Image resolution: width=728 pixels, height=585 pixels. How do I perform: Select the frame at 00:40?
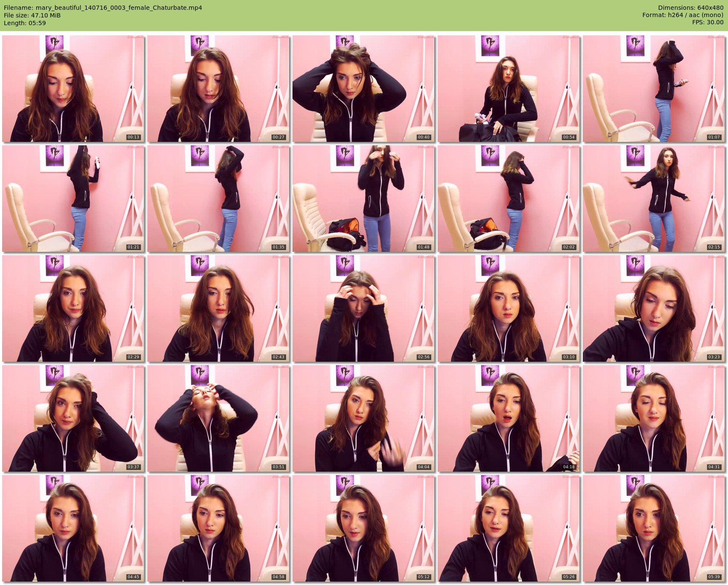(364, 89)
